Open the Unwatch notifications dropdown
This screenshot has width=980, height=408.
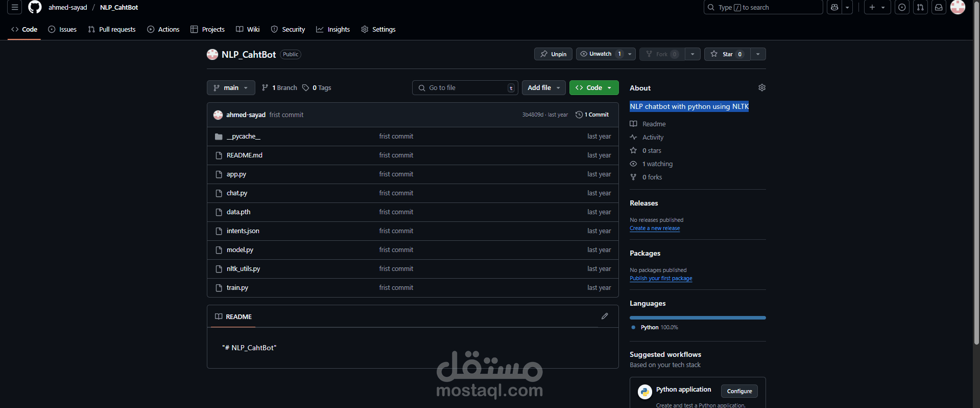(606, 54)
